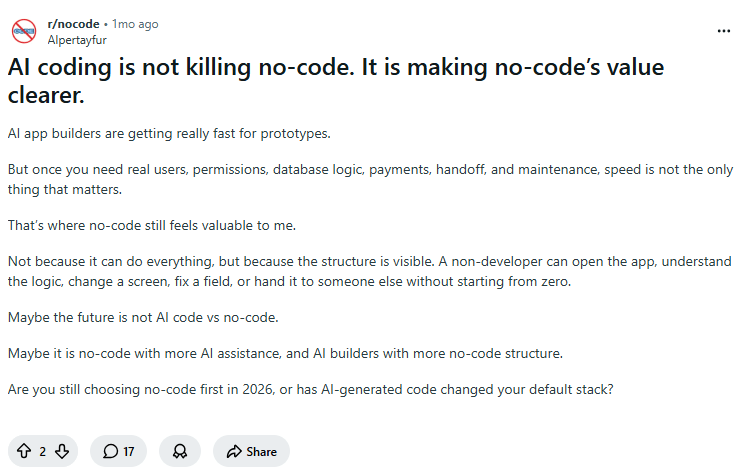Image resolution: width=754 pixels, height=475 pixels.
Task: Click the "1mo ago" post timestamp
Action: [135, 24]
